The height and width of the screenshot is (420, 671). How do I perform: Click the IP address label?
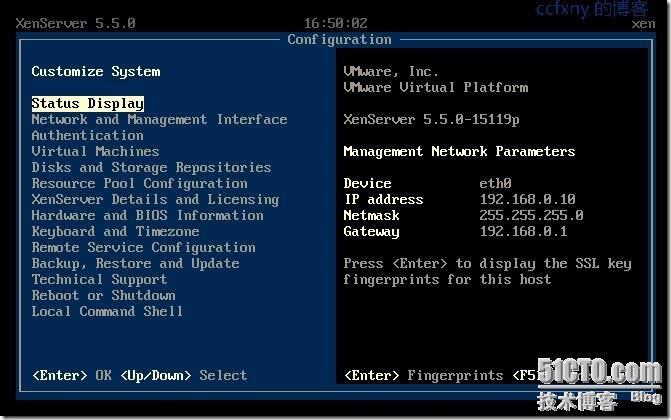(x=384, y=200)
